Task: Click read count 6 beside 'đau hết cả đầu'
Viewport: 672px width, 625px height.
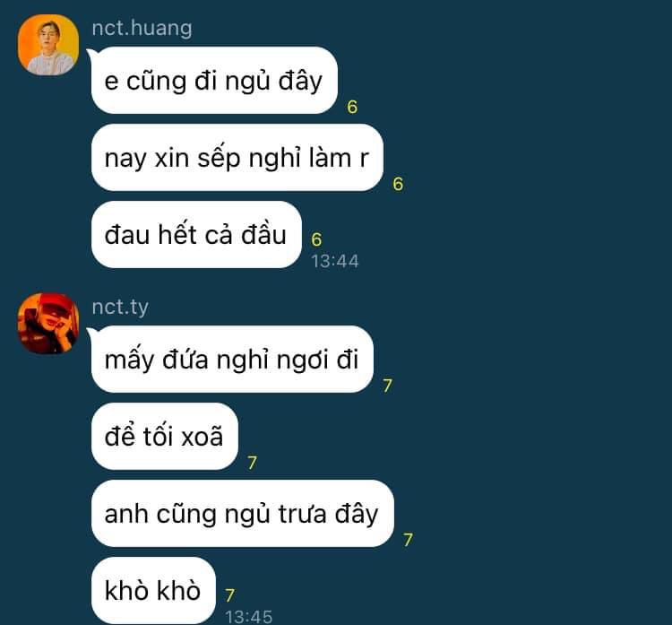Action: tap(316, 239)
